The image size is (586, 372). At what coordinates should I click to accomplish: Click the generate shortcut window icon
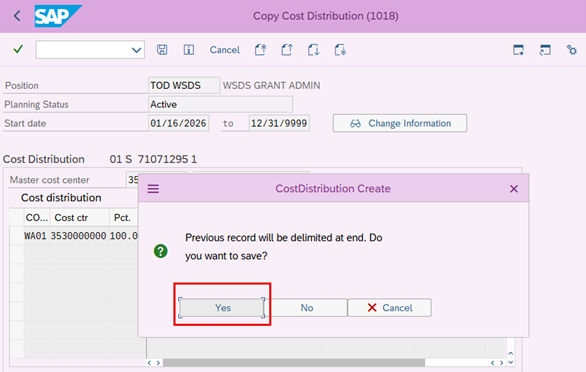tap(545, 50)
